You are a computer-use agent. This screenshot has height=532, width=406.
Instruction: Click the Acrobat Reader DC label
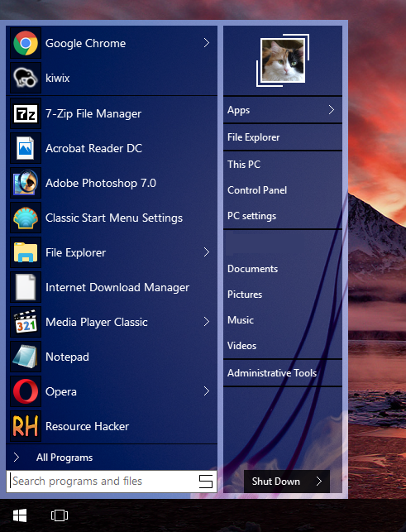tap(93, 148)
